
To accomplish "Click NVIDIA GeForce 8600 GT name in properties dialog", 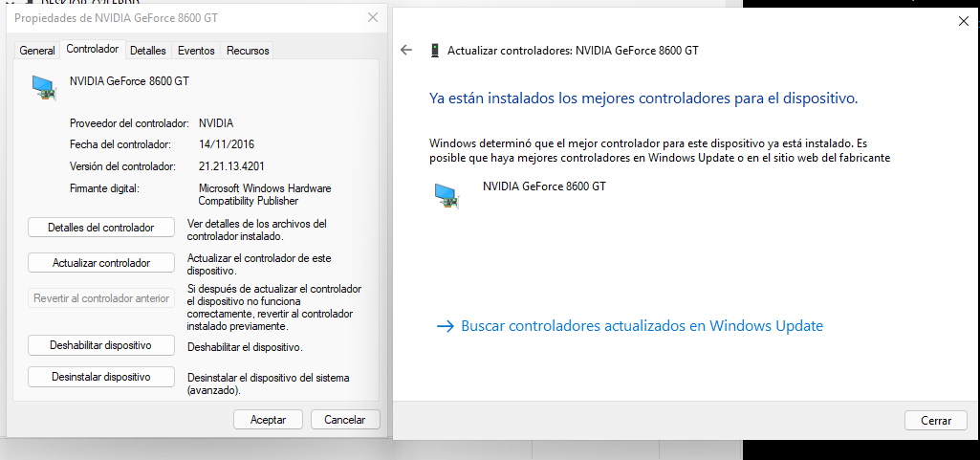I will pyautogui.click(x=129, y=80).
